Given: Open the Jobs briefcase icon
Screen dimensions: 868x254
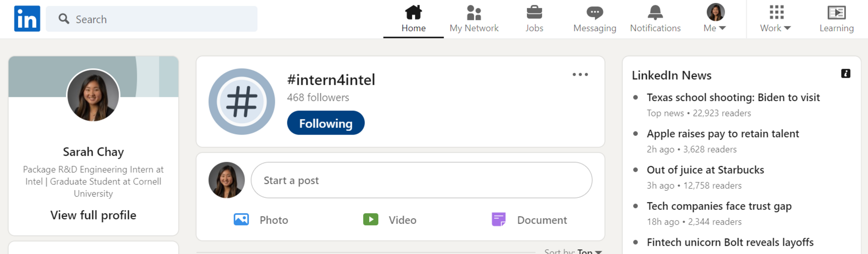Looking at the screenshot, I should (534, 13).
